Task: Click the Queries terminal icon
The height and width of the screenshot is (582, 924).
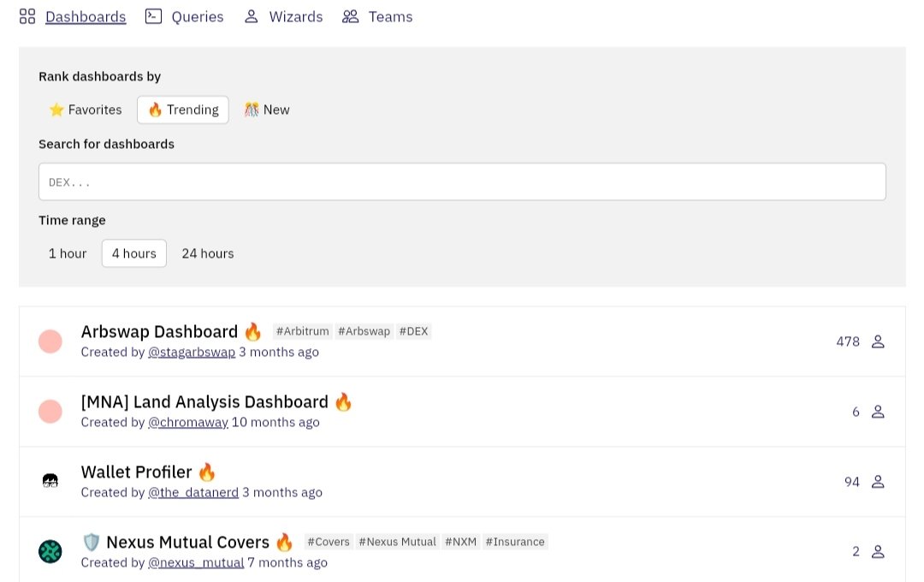Action: 153,16
